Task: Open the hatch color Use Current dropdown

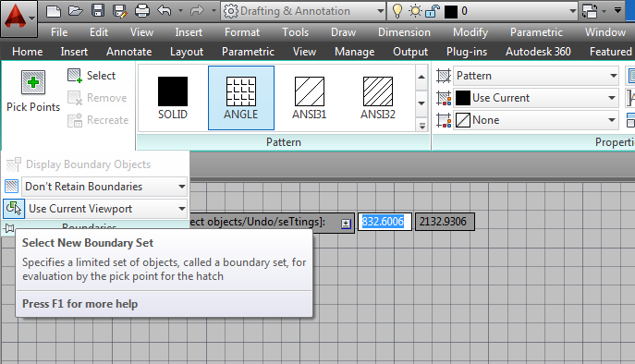Action: (x=536, y=98)
